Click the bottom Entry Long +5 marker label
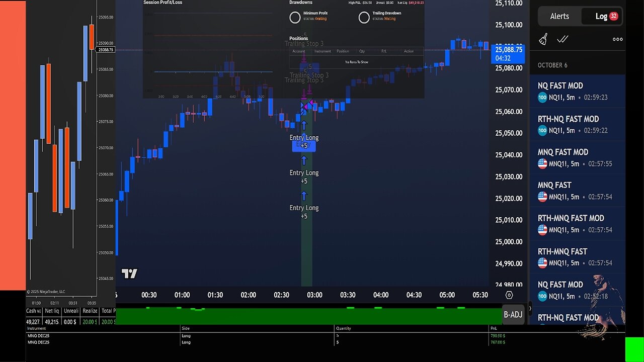 [304, 212]
